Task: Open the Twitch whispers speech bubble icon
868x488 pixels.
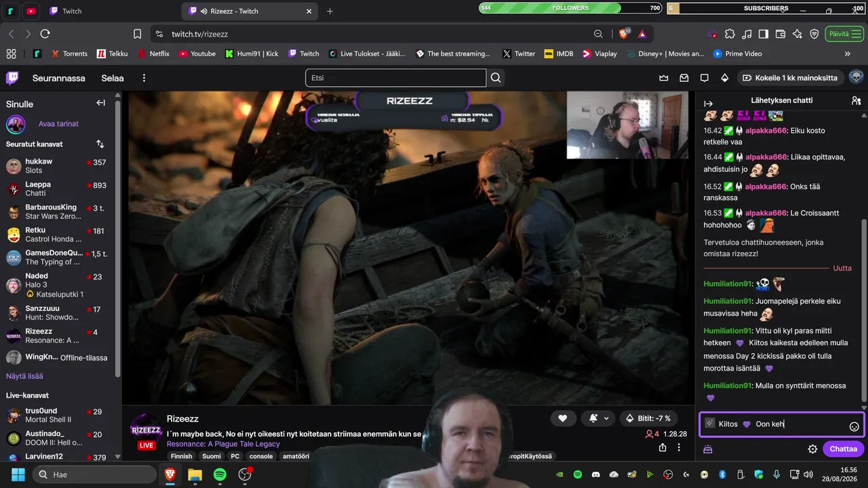Action: pyautogui.click(x=705, y=78)
